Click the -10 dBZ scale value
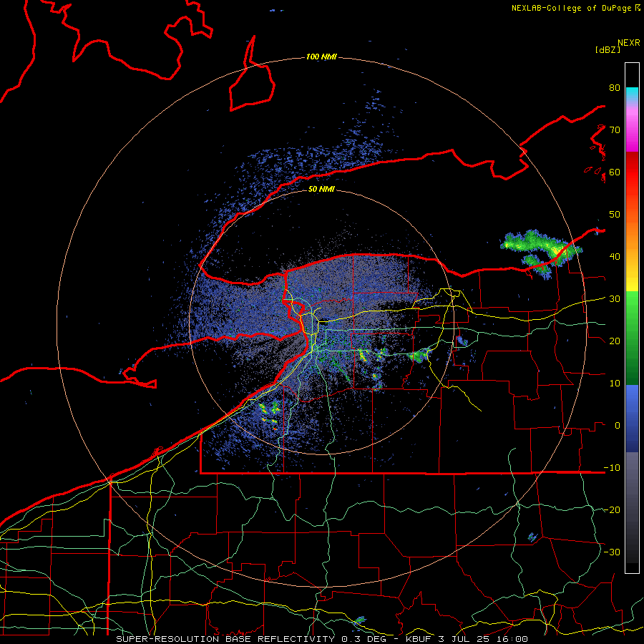644x644 pixels. 612,467
